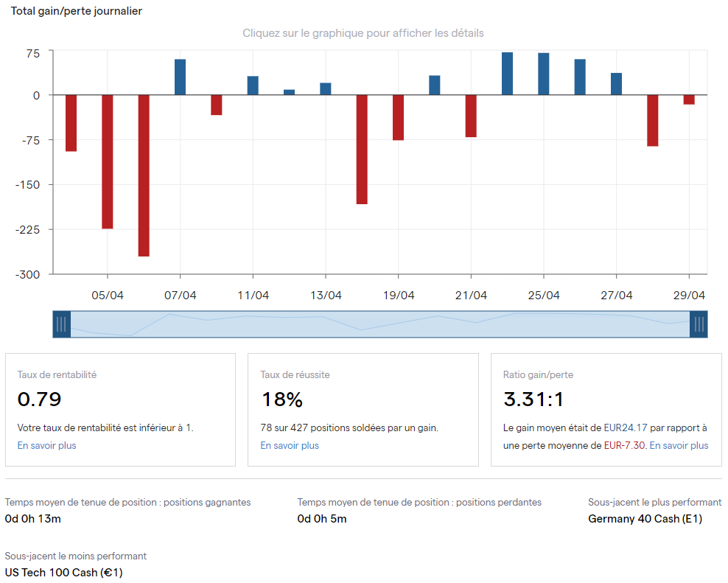Click the deepest red loss bar in the chart
Screen dimensions: 728x583
coord(144,175)
